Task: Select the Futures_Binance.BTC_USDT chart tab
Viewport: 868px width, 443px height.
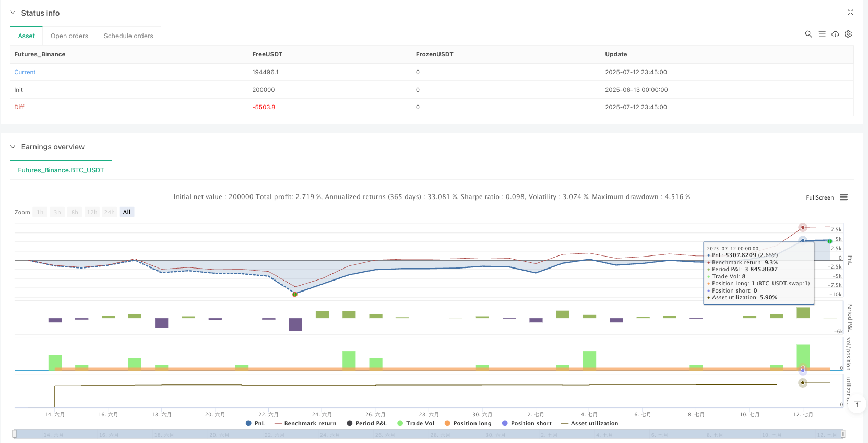Action: [x=61, y=170]
